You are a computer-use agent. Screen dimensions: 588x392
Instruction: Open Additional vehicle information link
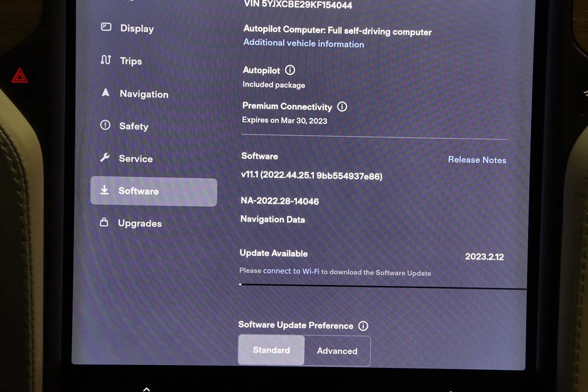(303, 43)
